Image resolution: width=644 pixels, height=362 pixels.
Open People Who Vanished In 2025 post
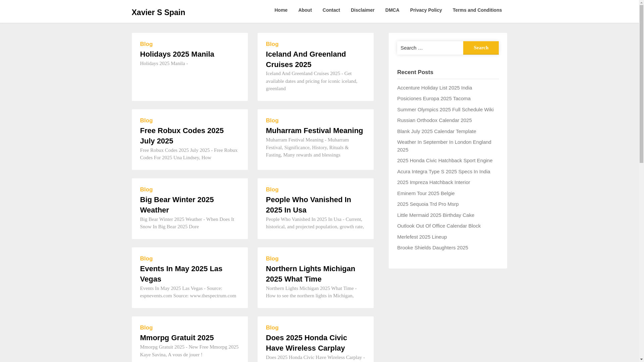pos(308,205)
